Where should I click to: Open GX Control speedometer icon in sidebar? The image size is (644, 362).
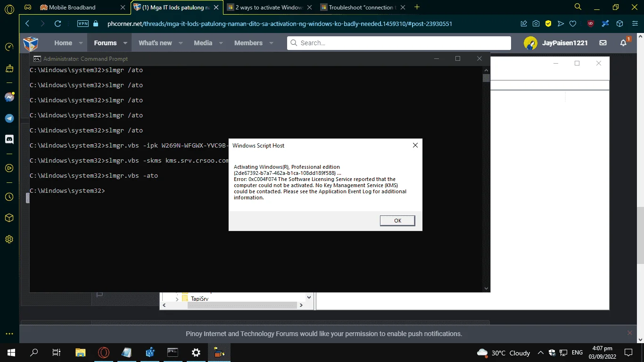point(9,47)
